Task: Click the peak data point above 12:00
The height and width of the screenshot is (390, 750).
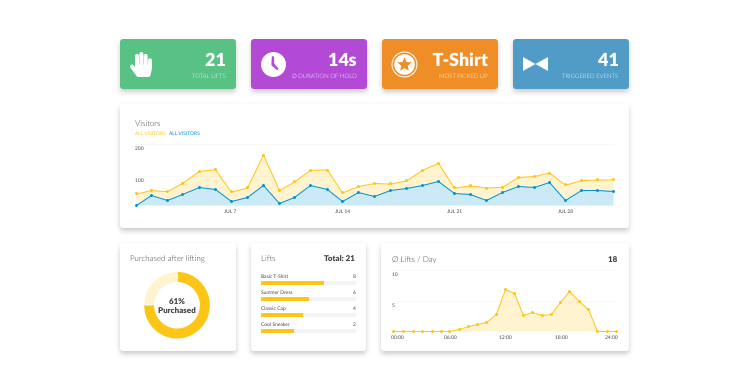Action: click(x=506, y=290)
